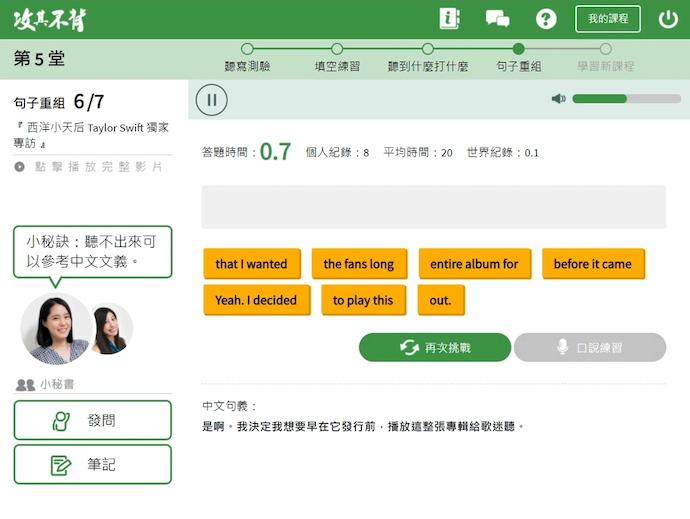Pick the 'Yeah. I decided' word tile
Viewport: 690px width, 519px height.
coord(256,300)
